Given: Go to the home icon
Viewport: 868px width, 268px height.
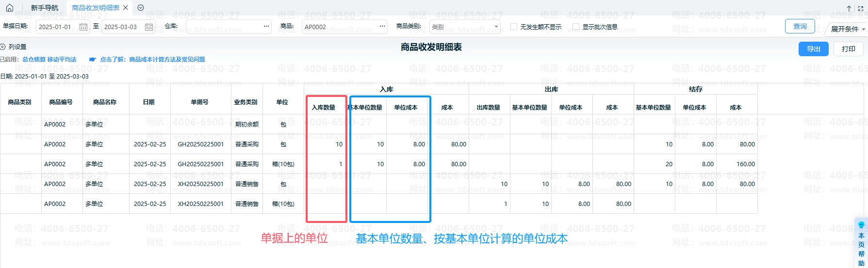Looking at the screenshot, I should [x=10, y=8].
